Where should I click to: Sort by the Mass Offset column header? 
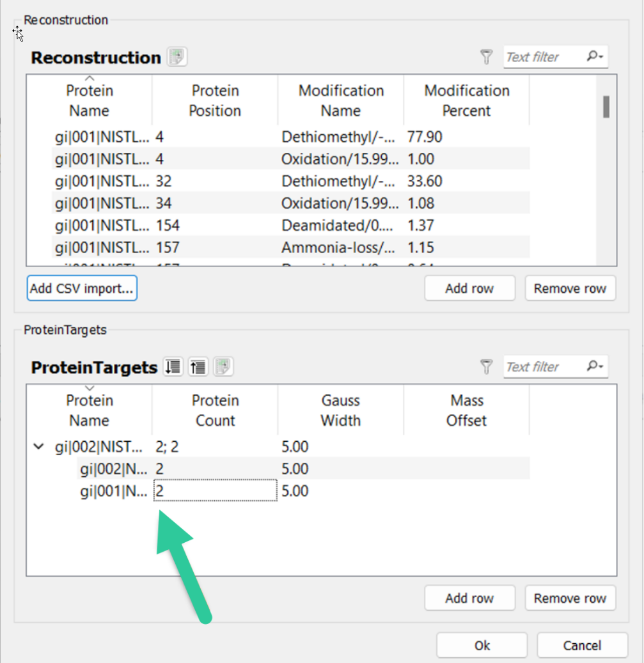pos(466,410)
